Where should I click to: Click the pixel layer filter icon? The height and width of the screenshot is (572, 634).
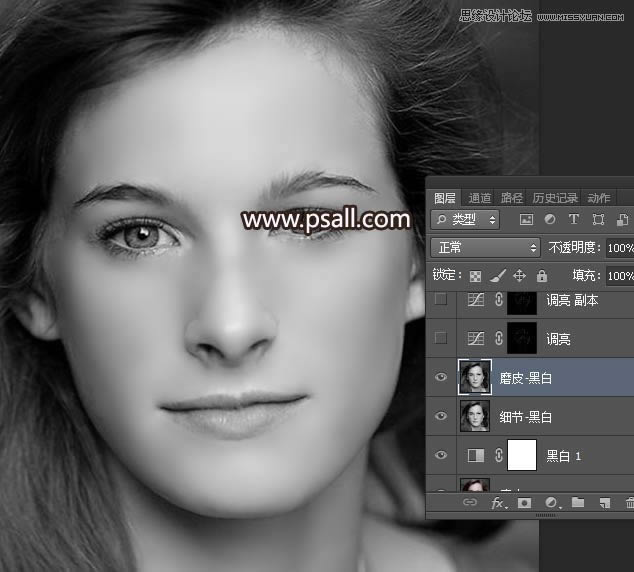click(x=527, y=220)
